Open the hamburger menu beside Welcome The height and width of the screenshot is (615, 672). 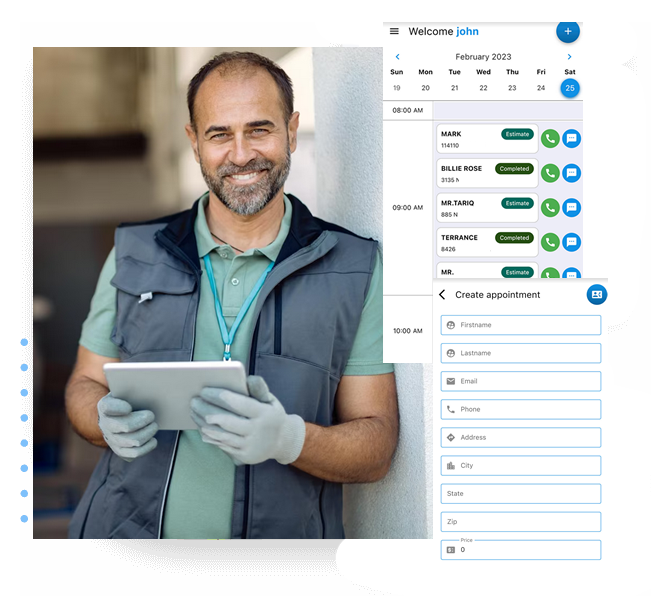click(394, 32)
